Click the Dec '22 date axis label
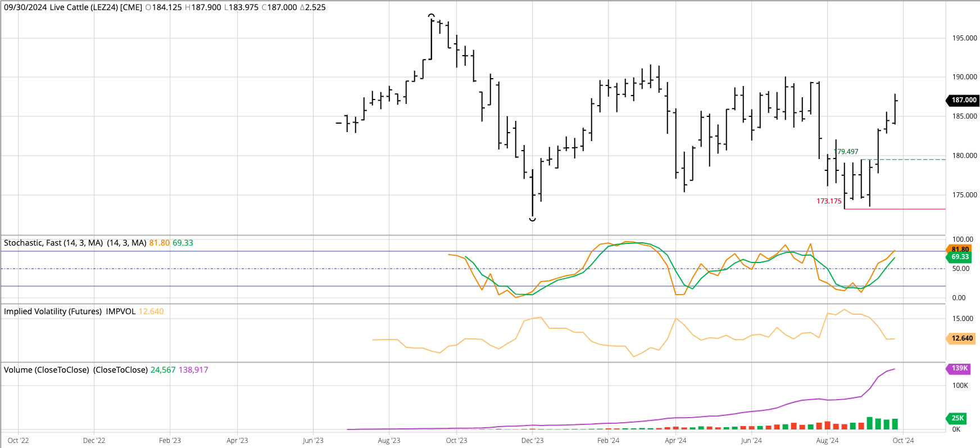The width and height of the screenshot is (980, 448). coord(94,441)
